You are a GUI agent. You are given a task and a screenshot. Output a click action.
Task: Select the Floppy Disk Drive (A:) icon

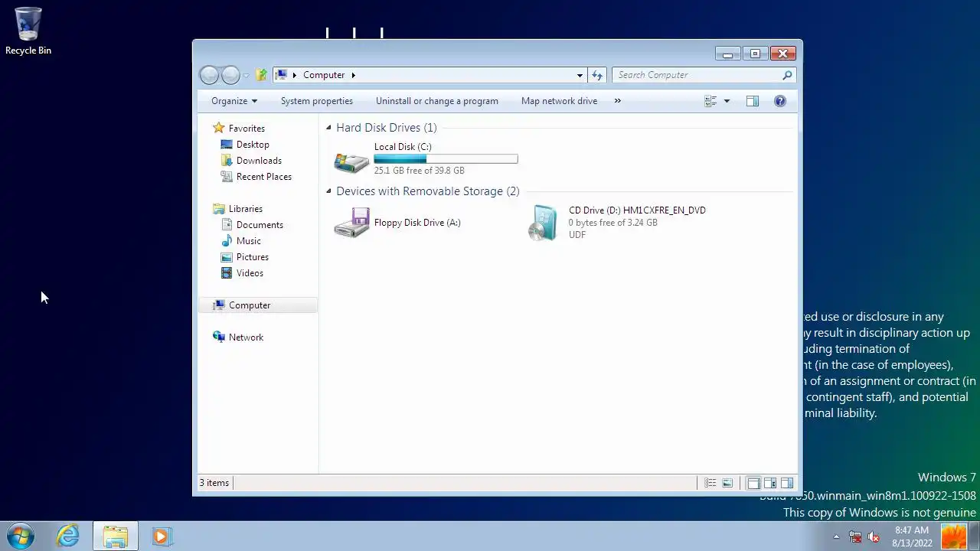(351, 223)
